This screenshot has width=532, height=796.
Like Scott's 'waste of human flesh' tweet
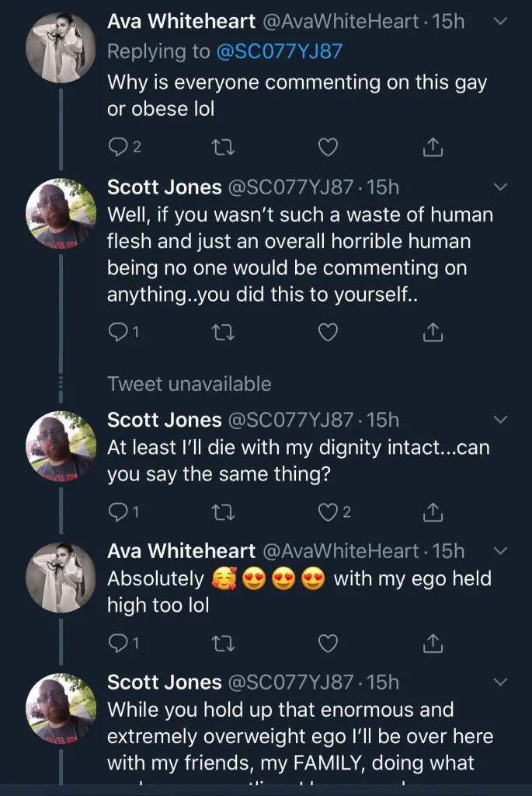pyautogui.click(x=329, y=333)
